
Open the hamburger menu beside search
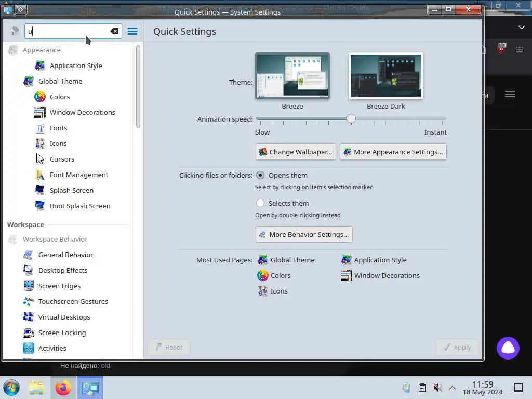[132, 31]
